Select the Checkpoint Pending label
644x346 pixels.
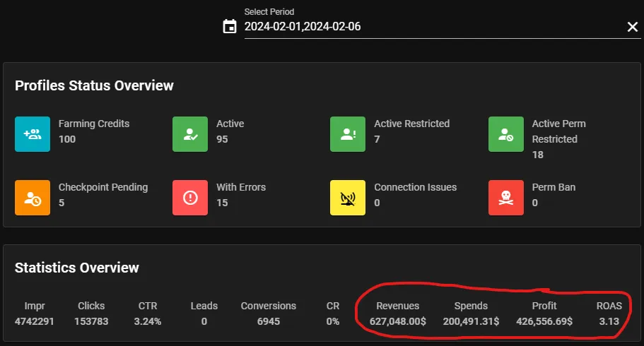(x=103, y=188)
